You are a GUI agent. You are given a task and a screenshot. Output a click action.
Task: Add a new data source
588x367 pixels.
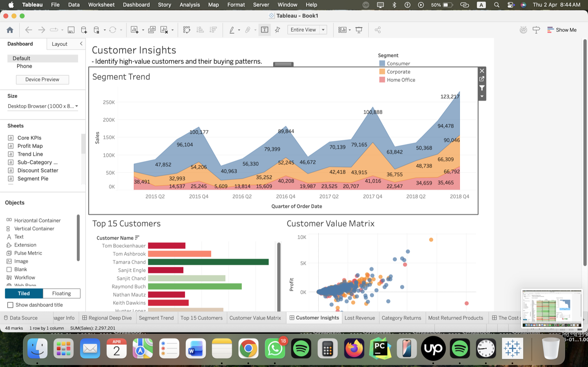coord(84,30)
